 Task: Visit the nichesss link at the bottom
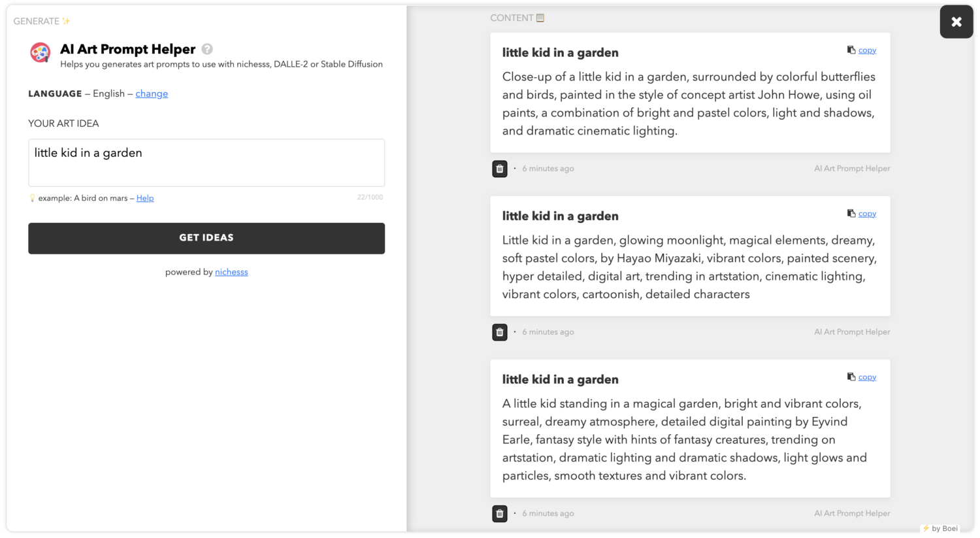[231, 272]
